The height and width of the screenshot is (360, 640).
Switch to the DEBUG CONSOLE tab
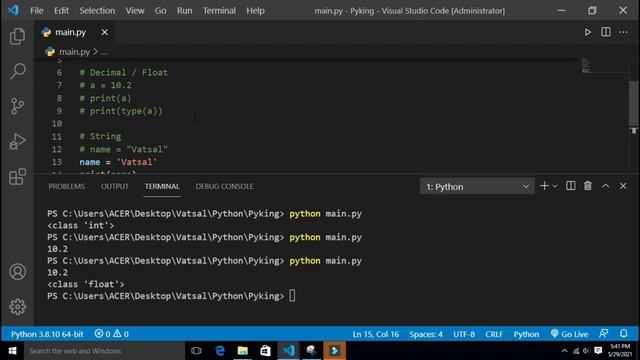coord(224,187)
